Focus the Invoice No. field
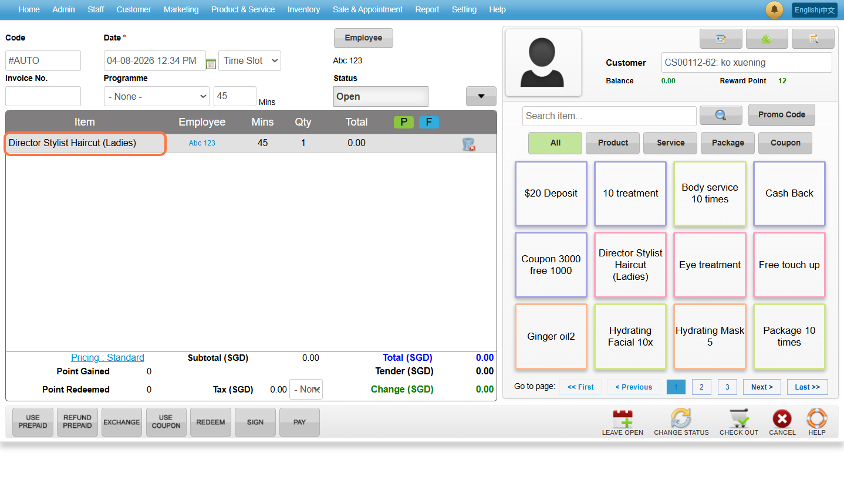 point(43,96)
